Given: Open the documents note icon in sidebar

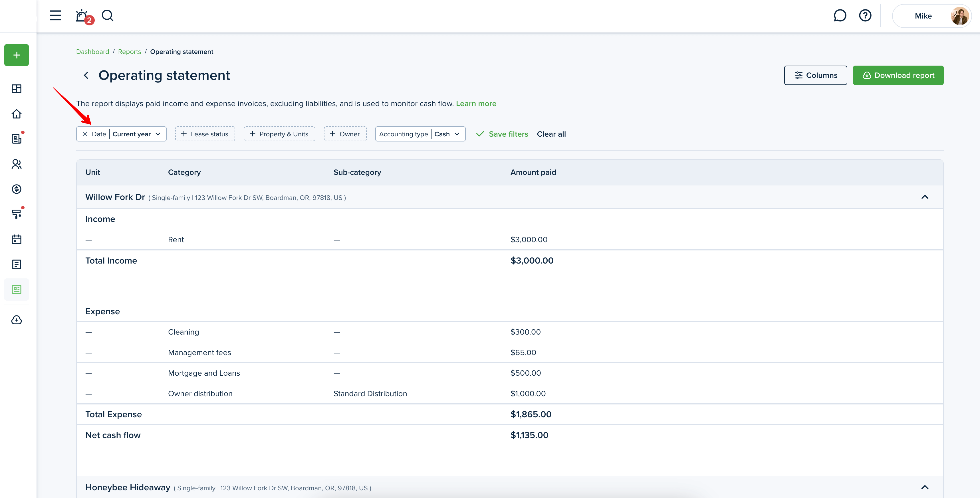Looking at the screenshot, I should tap(17, 264).
